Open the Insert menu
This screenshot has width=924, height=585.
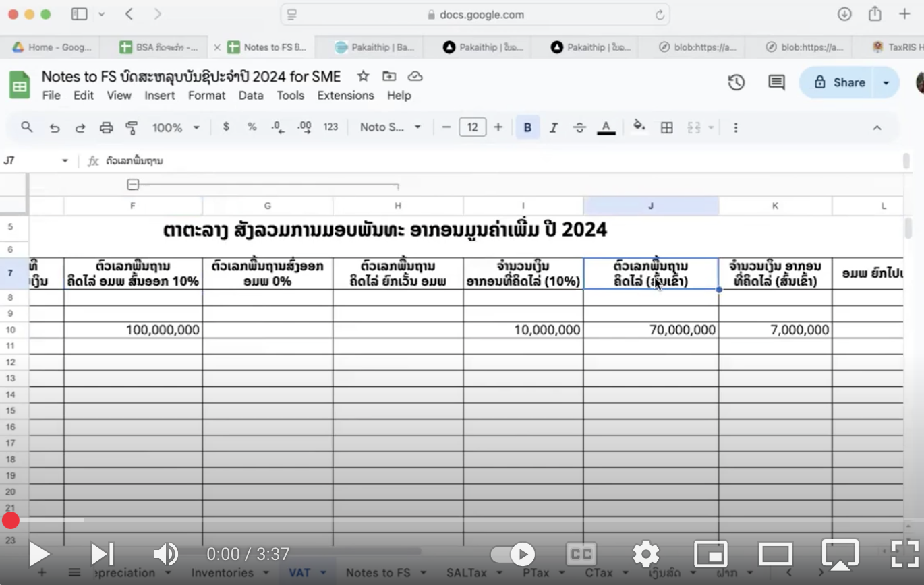(x=159, y=96)
